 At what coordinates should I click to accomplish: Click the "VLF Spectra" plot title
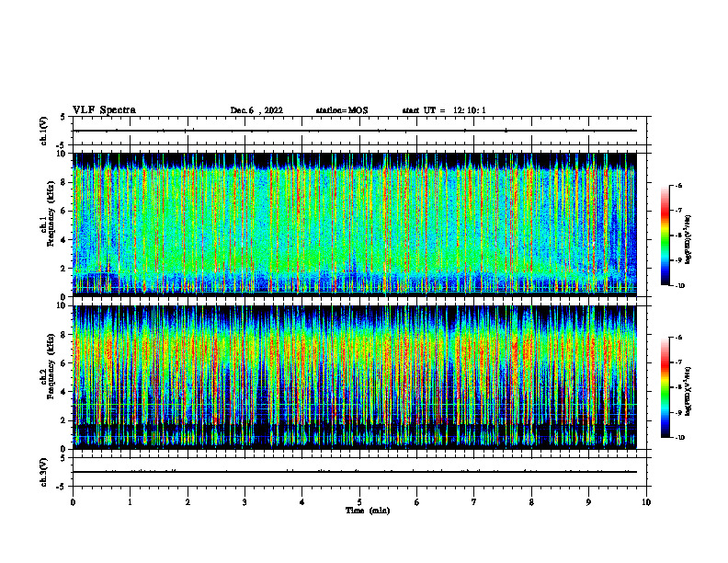(104, 110)
